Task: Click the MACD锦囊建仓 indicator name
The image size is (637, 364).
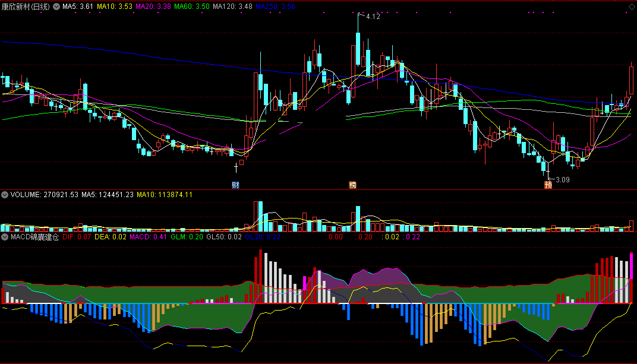Action: [34, 237]
